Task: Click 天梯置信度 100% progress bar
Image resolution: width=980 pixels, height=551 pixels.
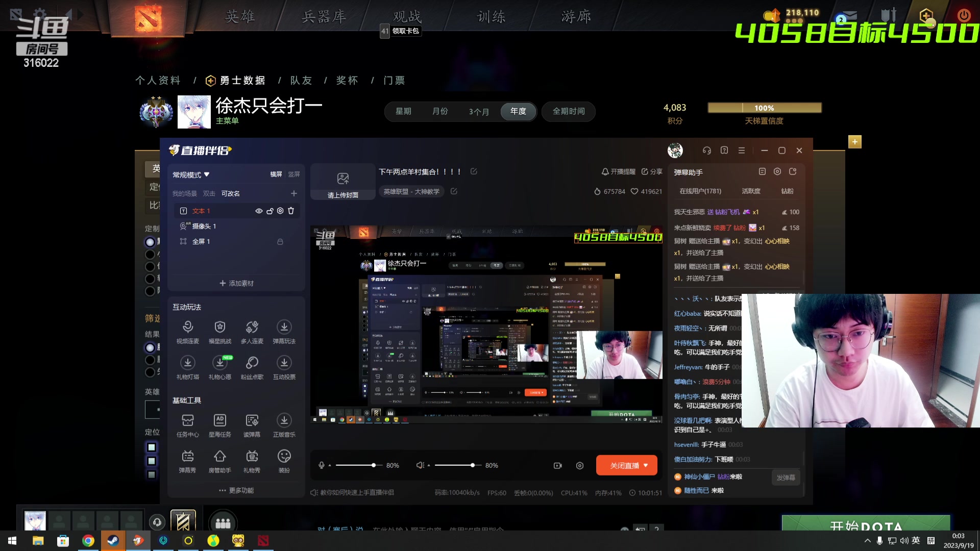Action: point(764,108)
